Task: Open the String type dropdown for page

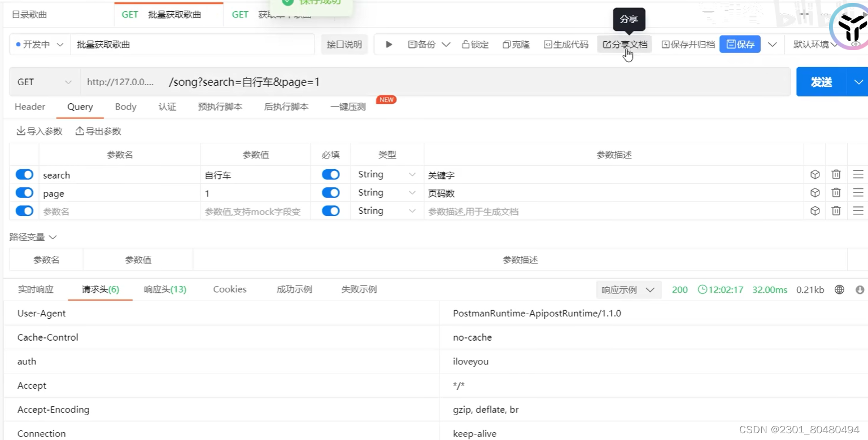Action: coord(387,193)
